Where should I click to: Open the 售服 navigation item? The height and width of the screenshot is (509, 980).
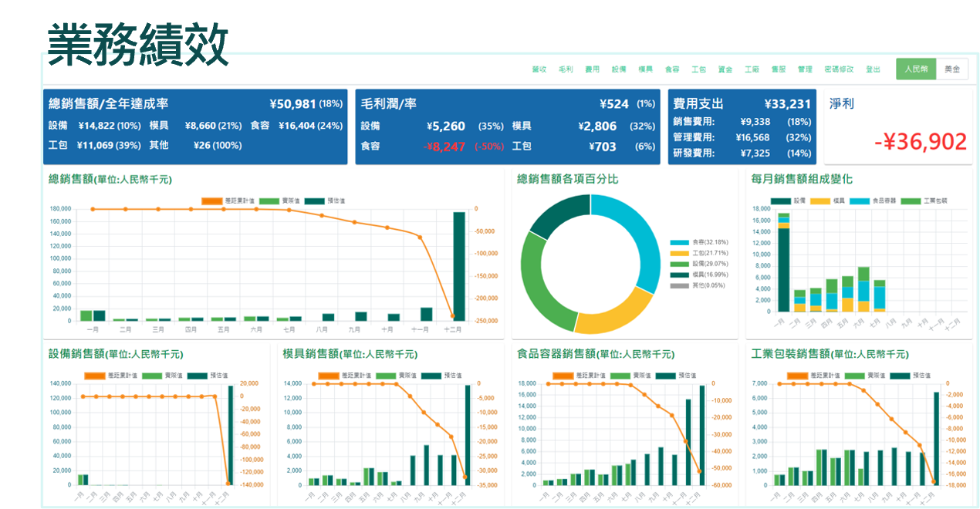(x=778, y=69)
